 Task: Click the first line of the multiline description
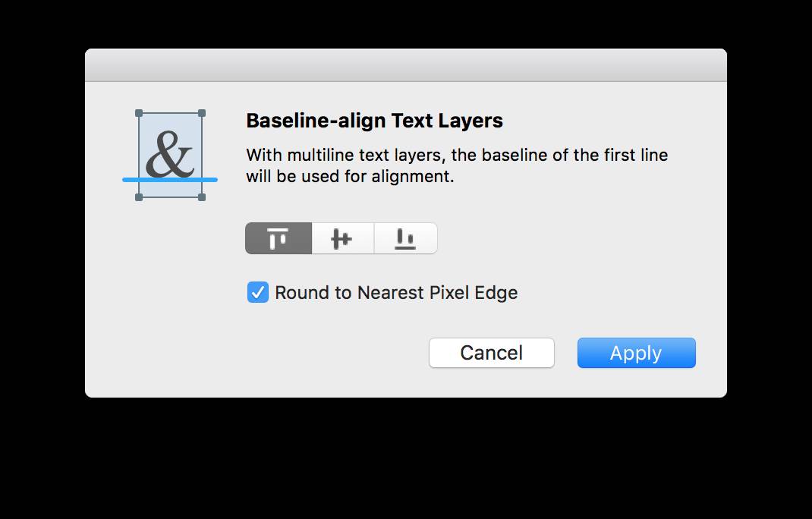pyautogui.click(x=458, y=155)
